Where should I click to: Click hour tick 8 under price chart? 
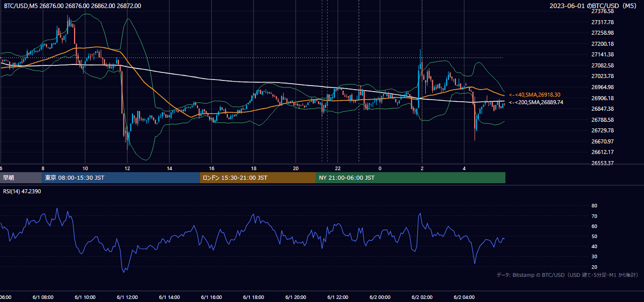point(43,168)
